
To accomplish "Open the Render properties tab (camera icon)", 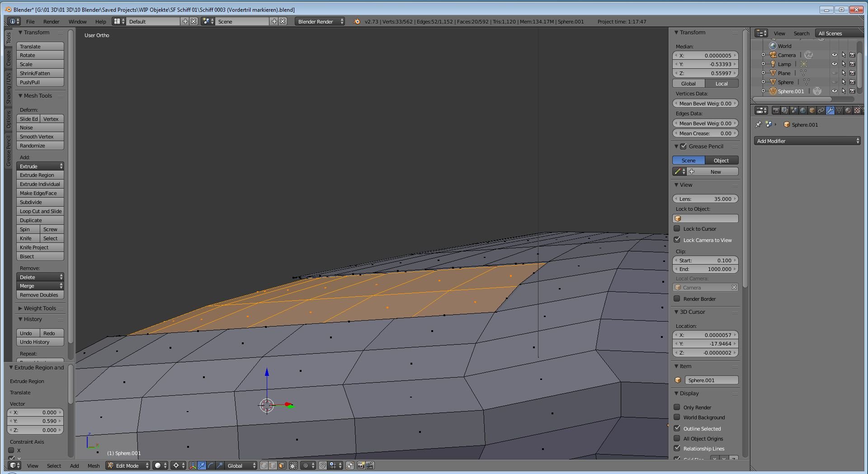I will pyautogui.click(x=776, y=110).
